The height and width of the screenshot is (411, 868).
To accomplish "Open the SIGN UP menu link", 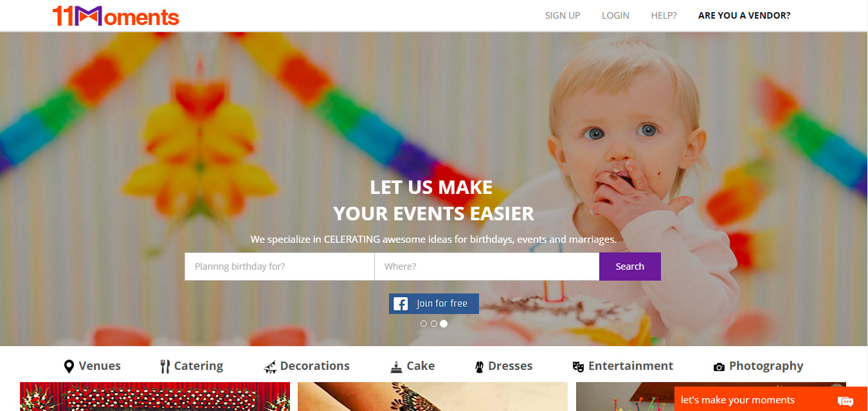I will (x=563, y=15).
